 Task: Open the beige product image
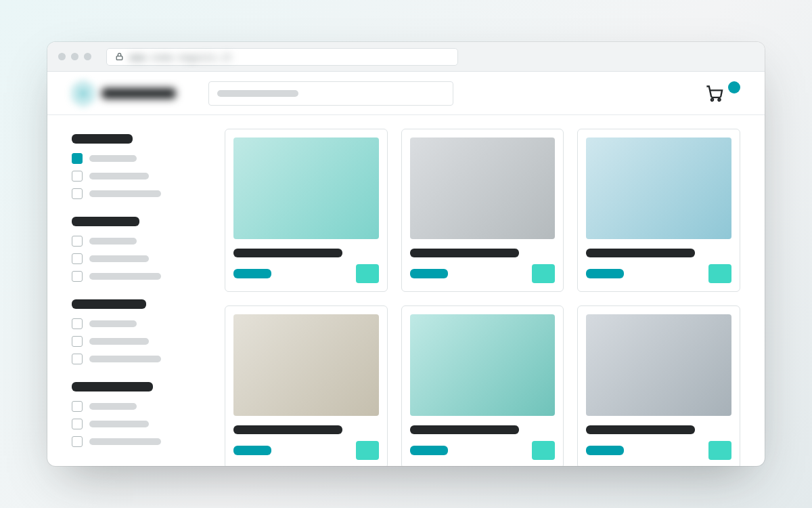coord(306,365)
